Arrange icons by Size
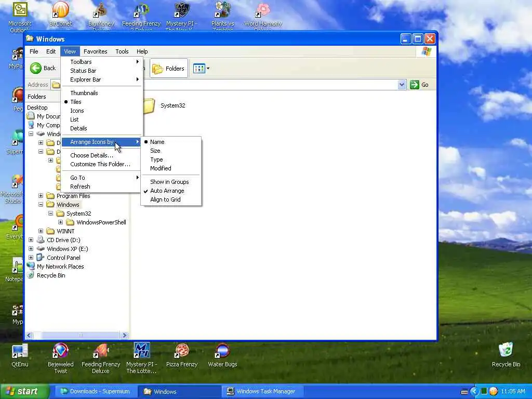 [x=171, y=151]
